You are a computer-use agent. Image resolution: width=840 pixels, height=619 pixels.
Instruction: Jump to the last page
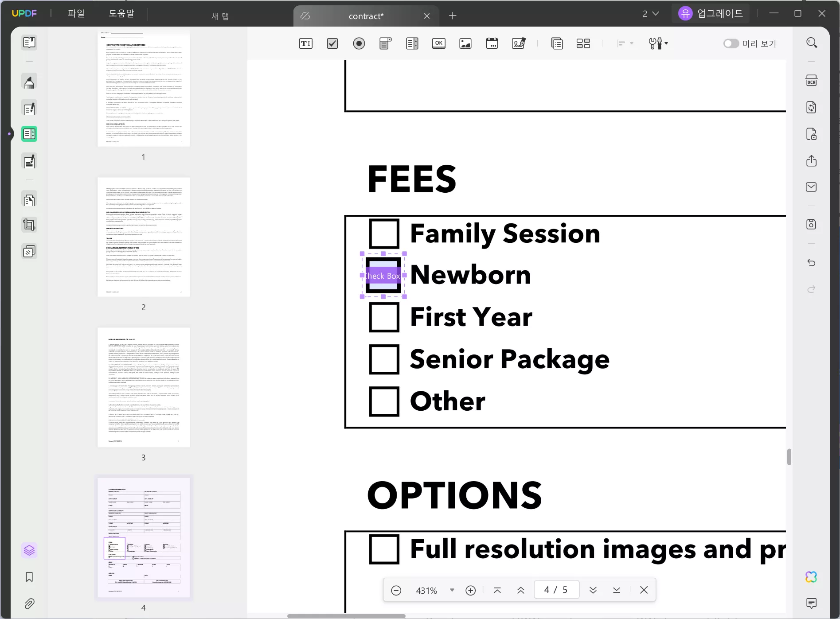pyautogui.click(x=617, y=590)
